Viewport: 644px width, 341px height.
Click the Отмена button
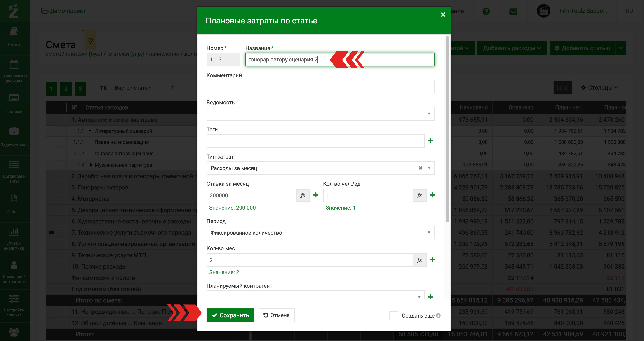click(x=277, y=315)
